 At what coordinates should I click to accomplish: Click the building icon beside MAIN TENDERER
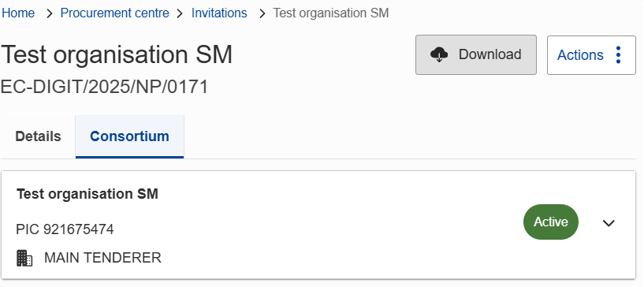click(24, 258)
